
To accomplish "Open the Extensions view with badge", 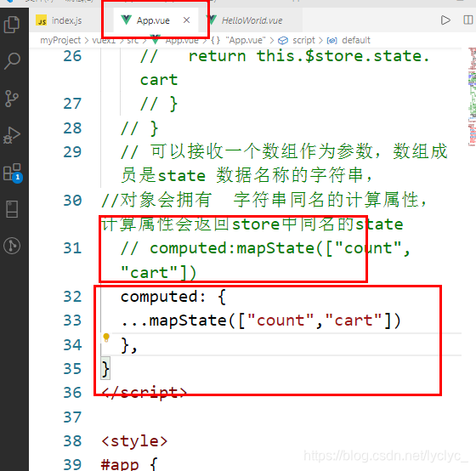I will [x=13, y=173].
